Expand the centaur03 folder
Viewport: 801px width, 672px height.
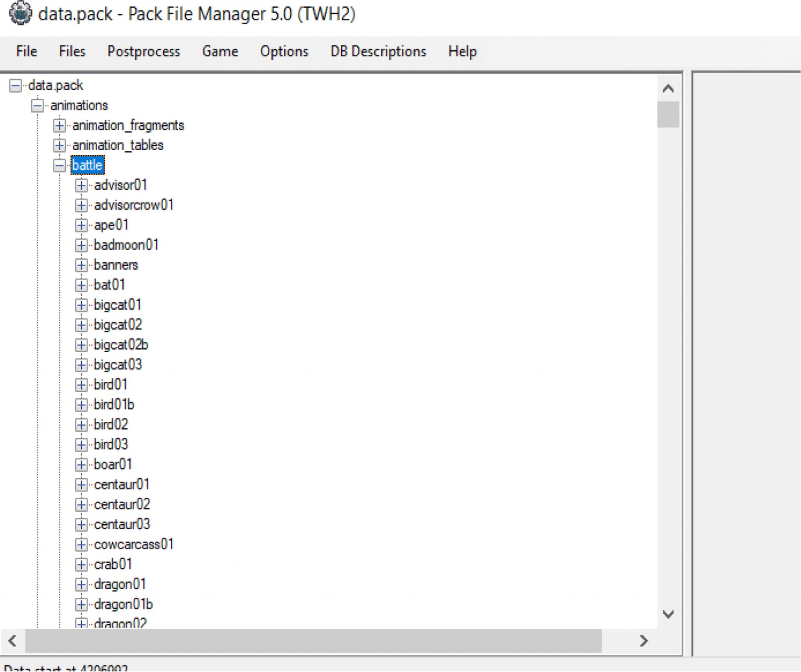[81, 525]
